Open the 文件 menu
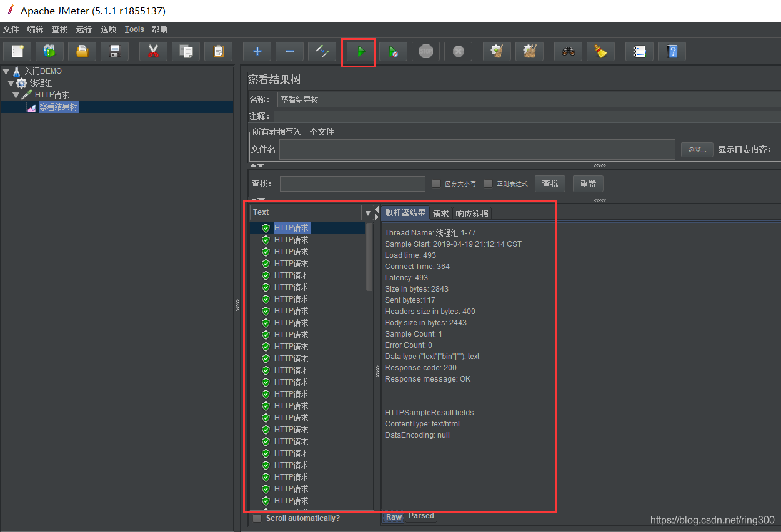Viewport: 781px width, 532px height. [x=11, y=29]
